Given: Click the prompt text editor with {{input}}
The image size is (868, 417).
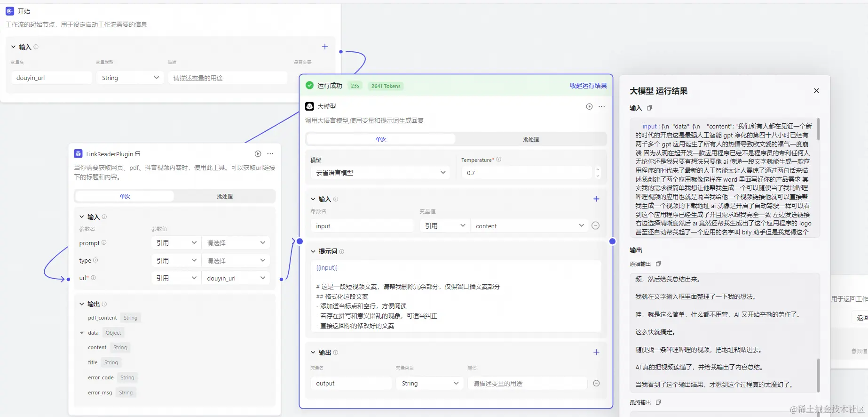Looking at the screenshot, I should (x=456, y=297).
